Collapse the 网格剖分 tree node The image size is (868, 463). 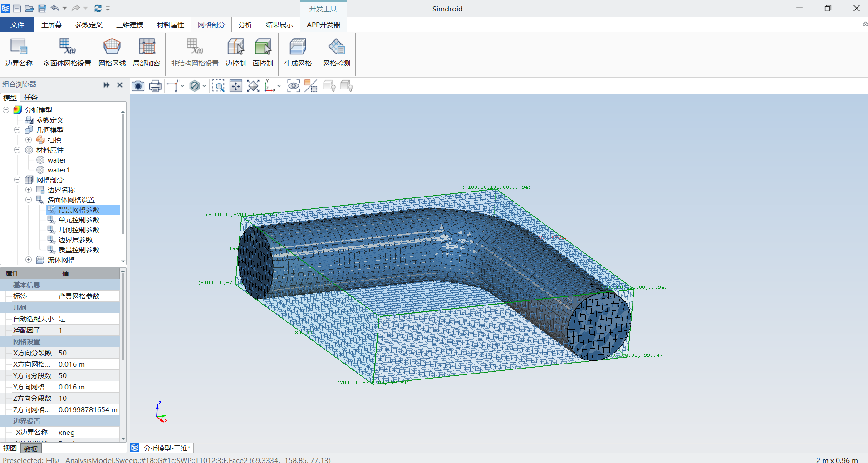(x=17, y=180)
